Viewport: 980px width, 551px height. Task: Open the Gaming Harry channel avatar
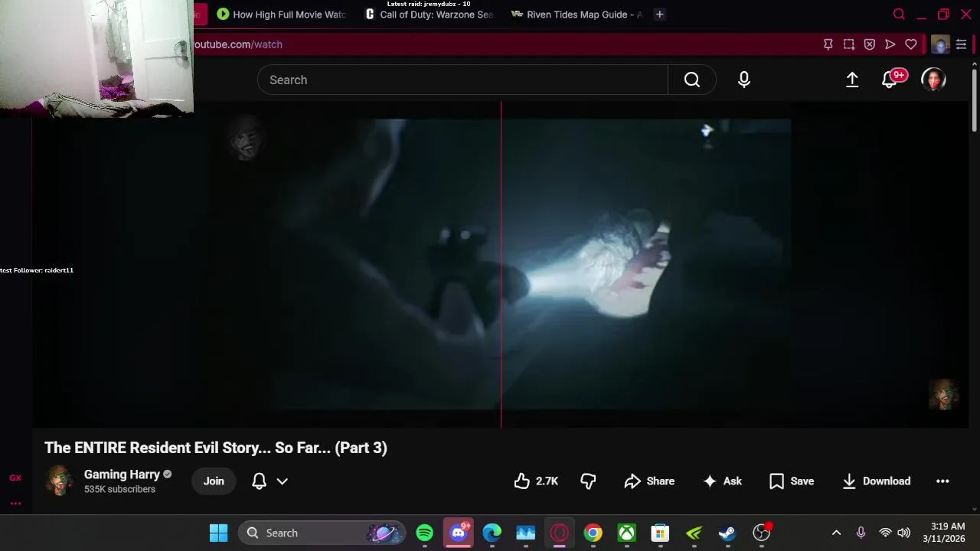tap(60, 481)
